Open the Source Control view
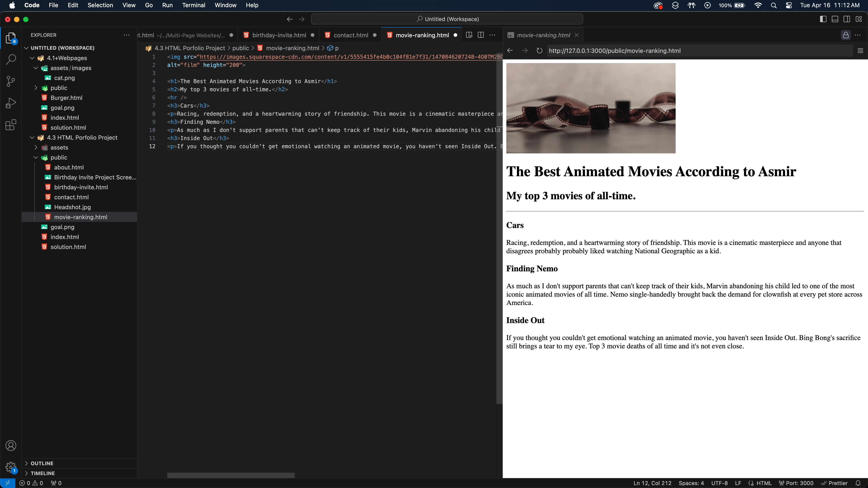The height and width of the screenshot is (488, 868). pos(10,81)
